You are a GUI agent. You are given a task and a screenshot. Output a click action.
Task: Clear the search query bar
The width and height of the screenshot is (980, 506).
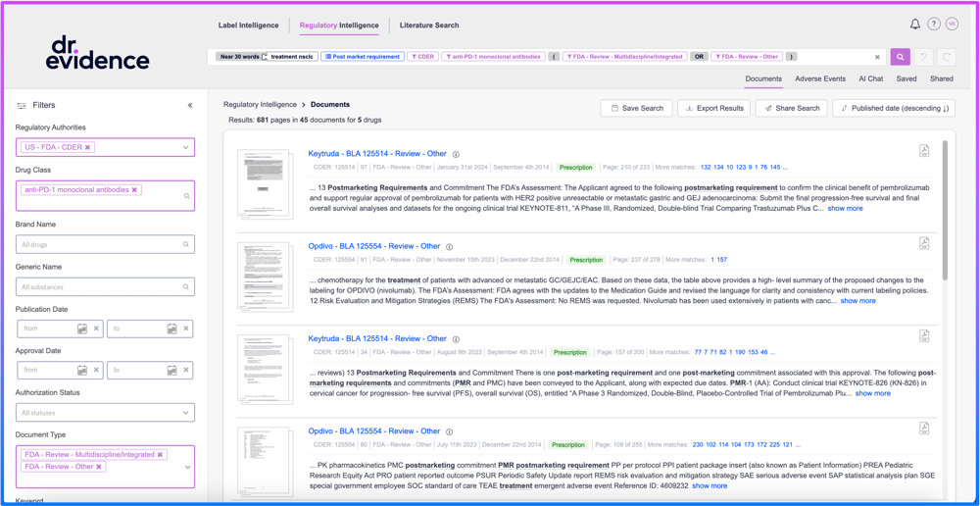pyautogui.click(x=877, y=57)
